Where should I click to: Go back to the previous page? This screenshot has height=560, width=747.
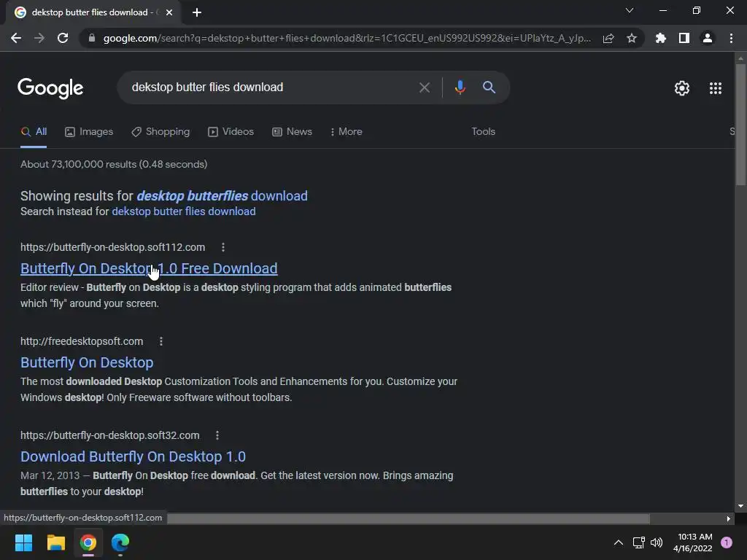tap(16, 38)
